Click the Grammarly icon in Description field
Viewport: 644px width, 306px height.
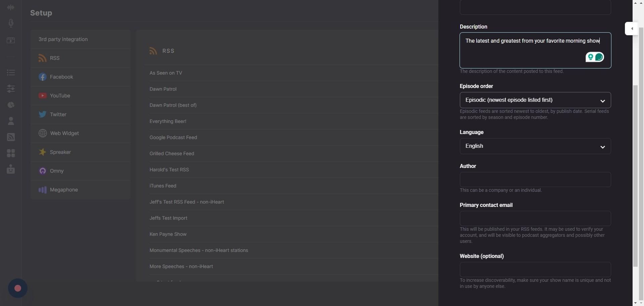pyautogui.click(x=599, y=57)
